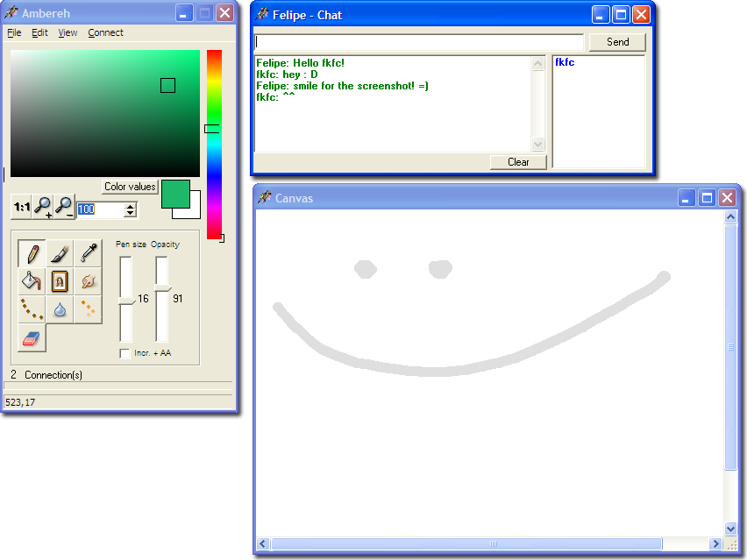Select the Paintbrush tool

point(60,253)
